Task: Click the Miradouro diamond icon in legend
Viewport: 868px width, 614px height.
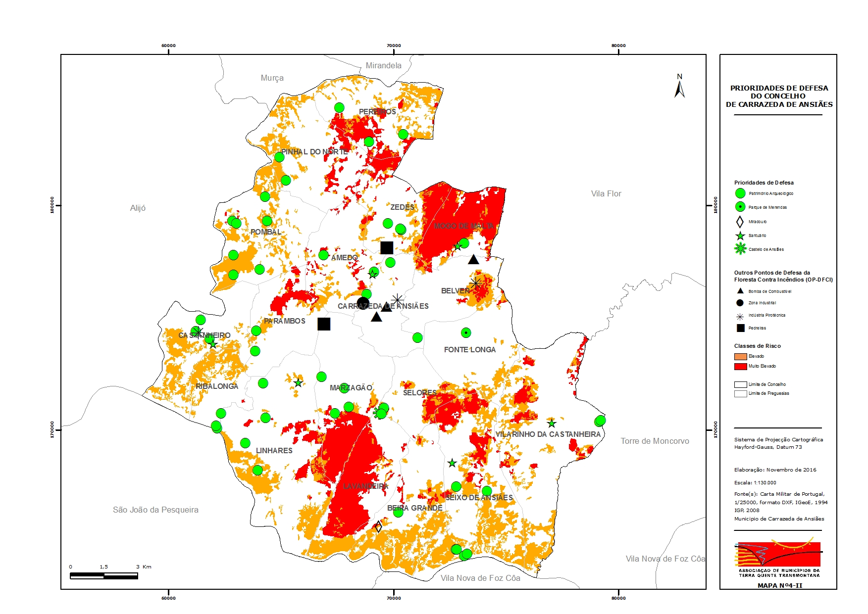Action: (x=740, y=222)
